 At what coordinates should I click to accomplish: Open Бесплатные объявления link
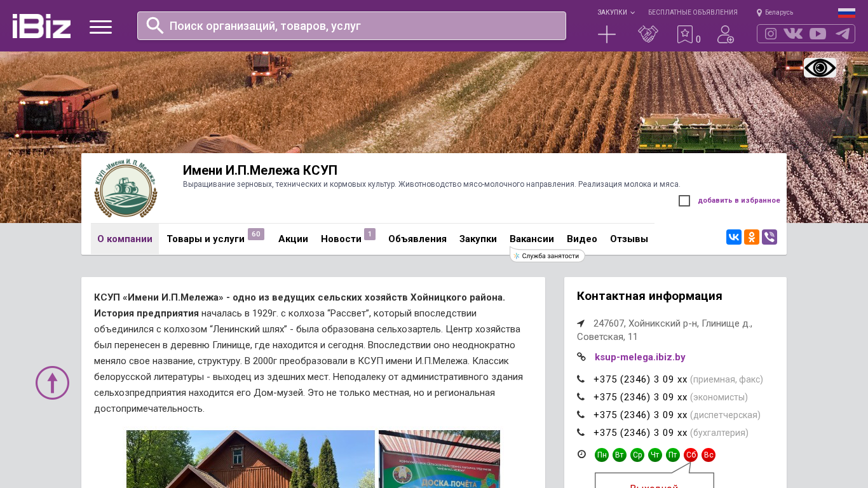(x=693, y=12)
